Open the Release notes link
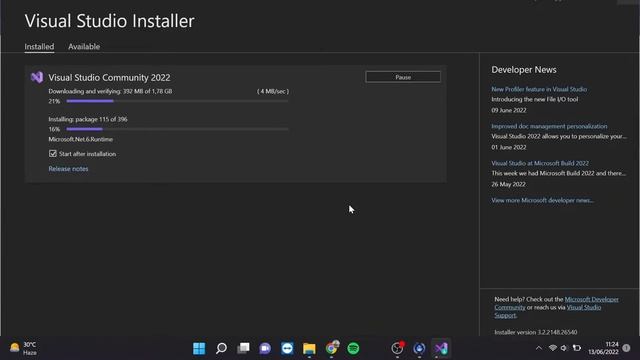This screenshot has height=360, width=640. pyautogui.click(x=68, y=169)
